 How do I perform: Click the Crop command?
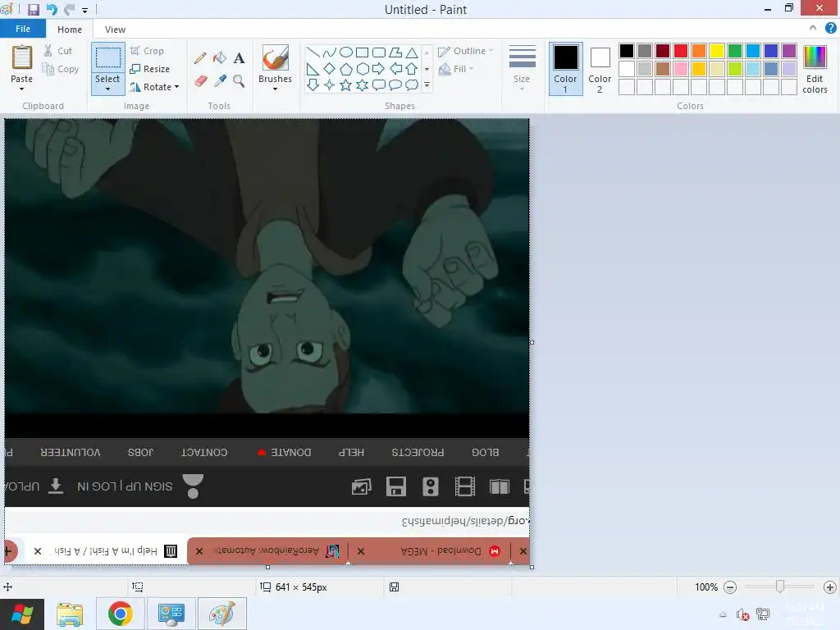point(147,51)
